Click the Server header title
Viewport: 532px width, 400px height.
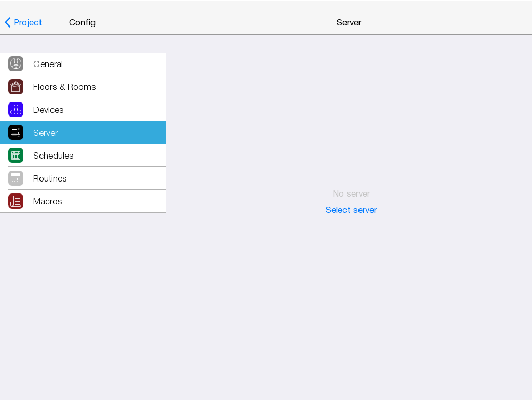click(x=349, y=22)
